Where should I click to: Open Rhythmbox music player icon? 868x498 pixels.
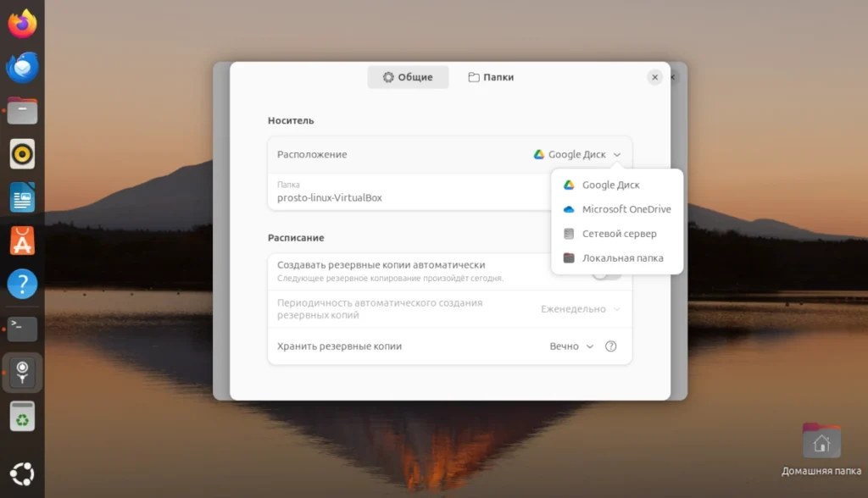click(x=22, y=154)
